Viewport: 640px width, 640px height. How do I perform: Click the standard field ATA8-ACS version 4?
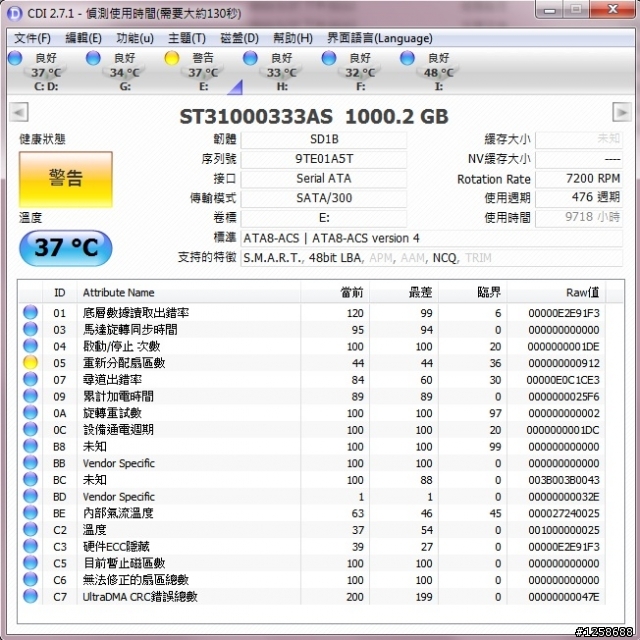click(x=432, y=238)
